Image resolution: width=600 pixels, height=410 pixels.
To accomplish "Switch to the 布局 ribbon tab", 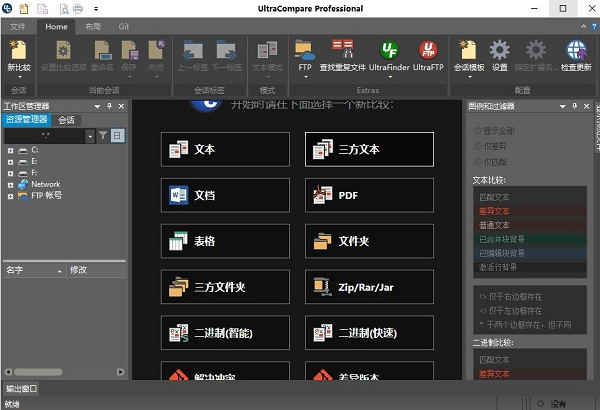I will [93, 27].
